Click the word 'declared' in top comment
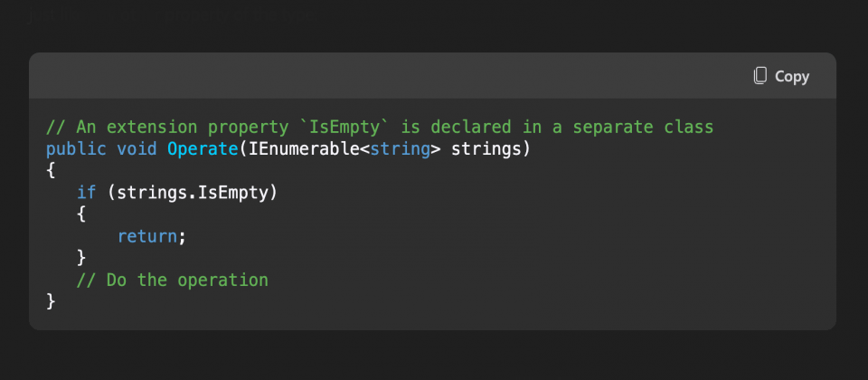 [470, 128]
